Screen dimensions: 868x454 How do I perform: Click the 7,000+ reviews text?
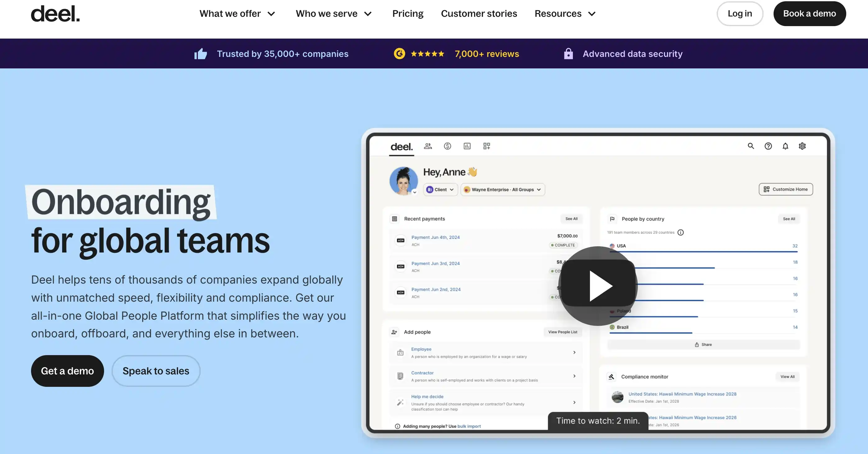point(487,53)
